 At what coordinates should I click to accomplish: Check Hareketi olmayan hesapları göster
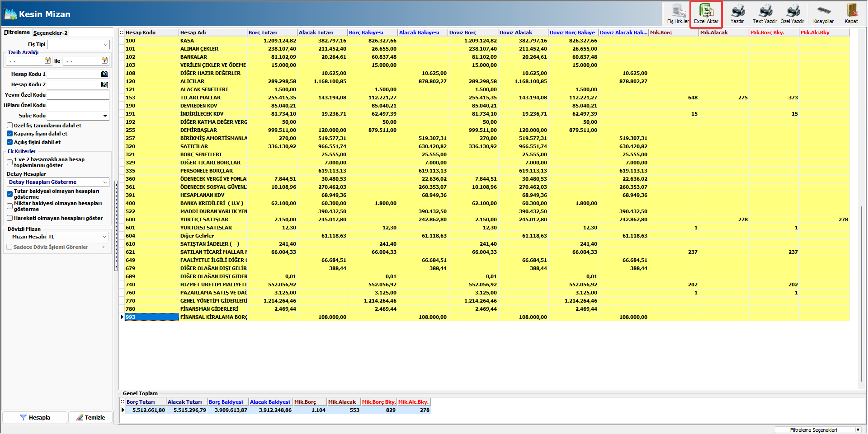point(9,218)
